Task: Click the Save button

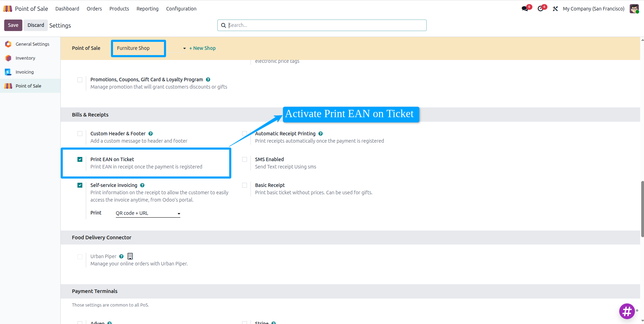Action: (x=13, y=25)
